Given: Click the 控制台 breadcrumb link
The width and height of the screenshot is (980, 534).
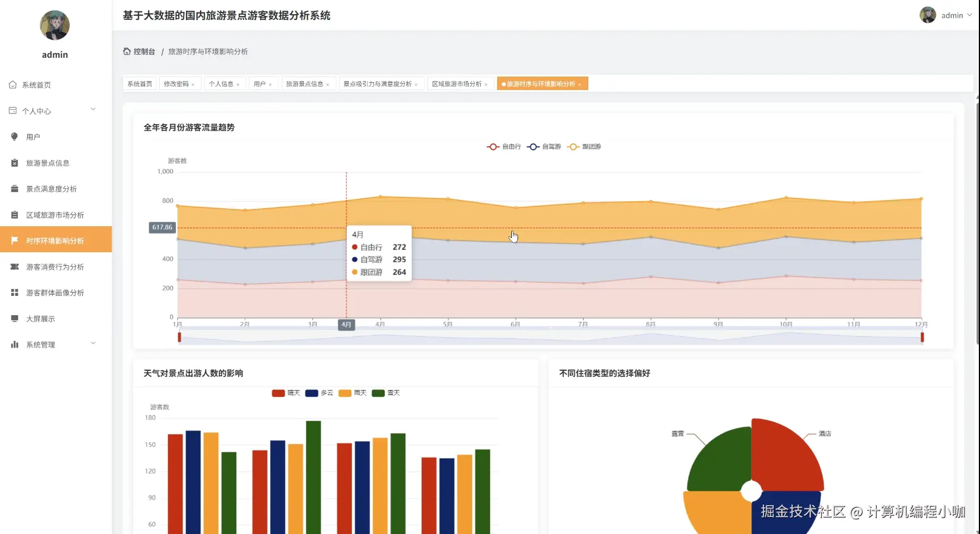Looking at the screenshot, I should coord(144,52).
